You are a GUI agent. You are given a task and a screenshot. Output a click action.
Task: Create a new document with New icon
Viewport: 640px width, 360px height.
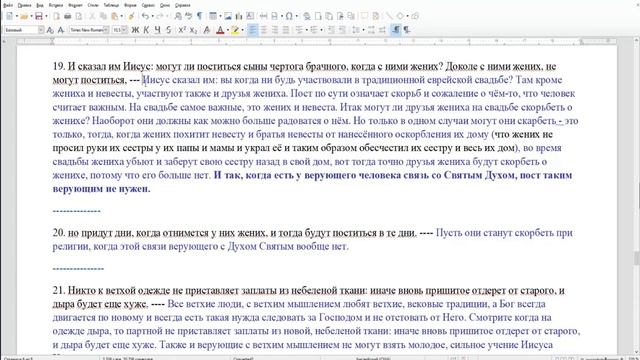(x=9, y=16)
